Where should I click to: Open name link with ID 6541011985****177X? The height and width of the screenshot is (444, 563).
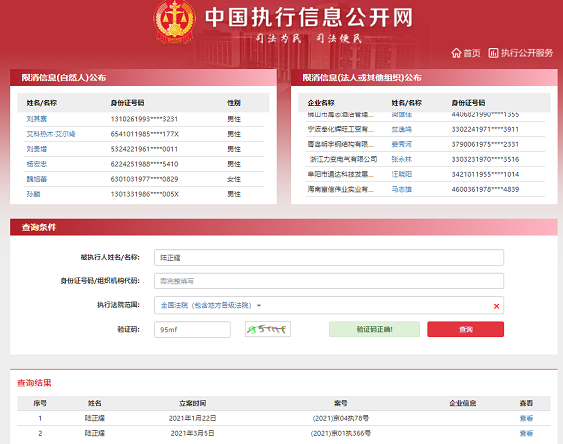51,134
